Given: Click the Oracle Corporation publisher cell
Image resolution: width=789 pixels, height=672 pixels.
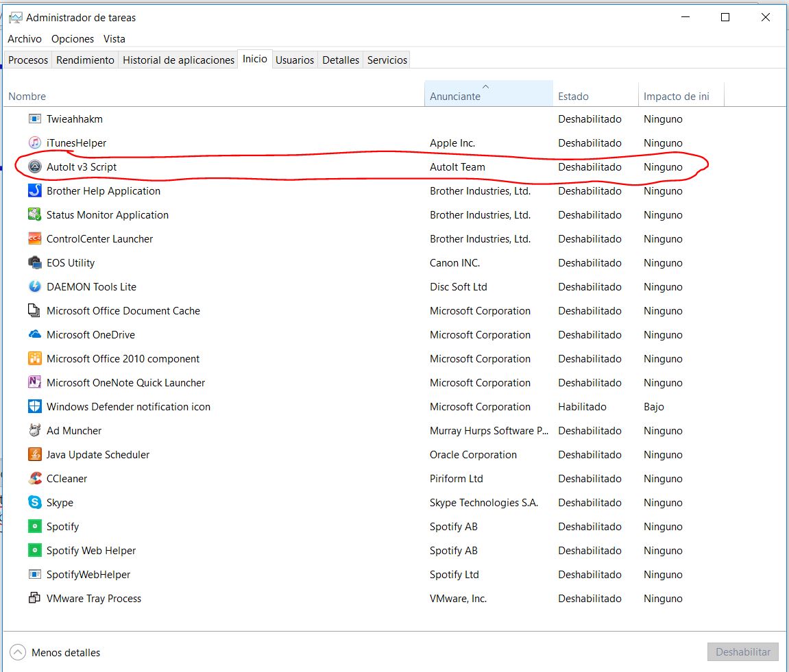Looking at the screenshot, I should coord(473,455).
